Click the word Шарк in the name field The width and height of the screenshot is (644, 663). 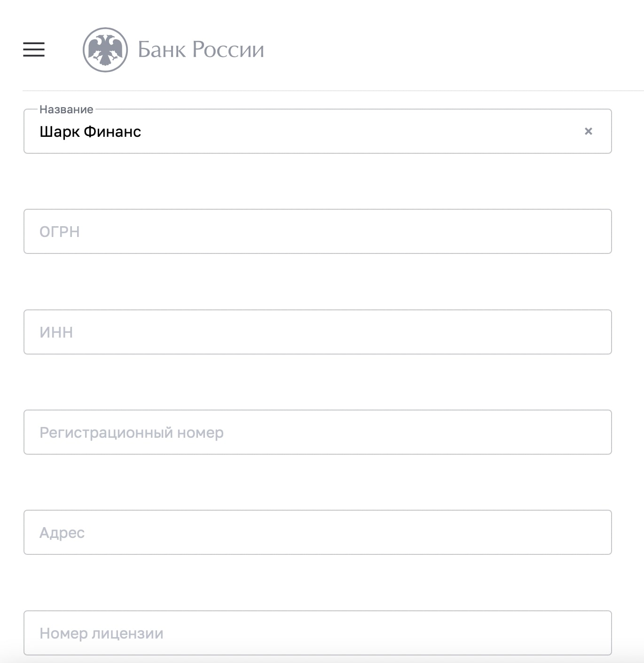(60, 132)
